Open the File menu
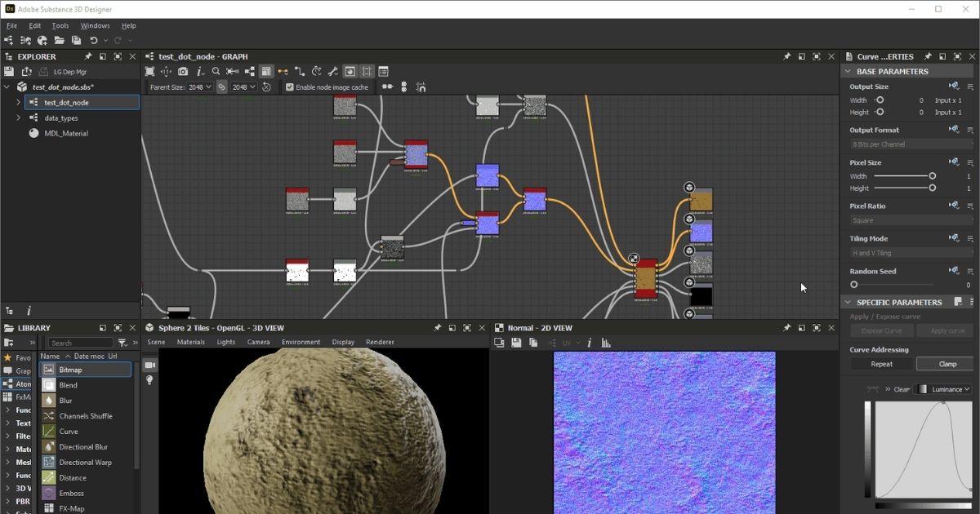Screen dimensions: 980x514 (x=11, y=25)
